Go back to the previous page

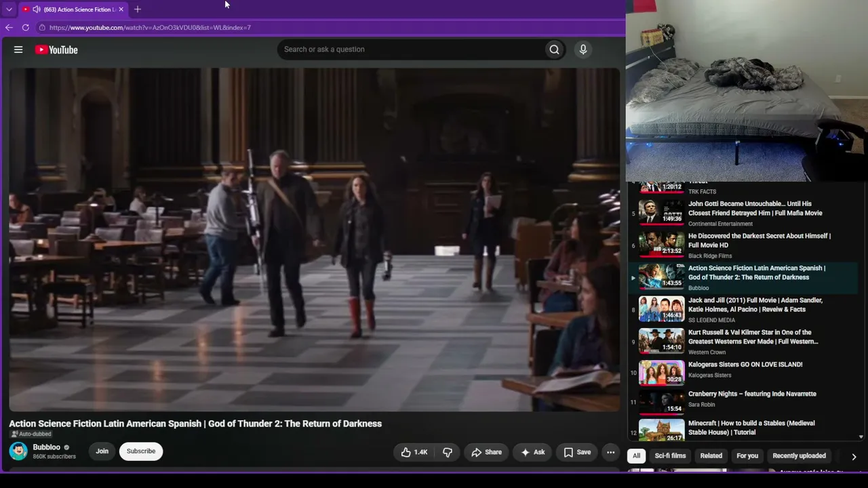click(9, 28)
